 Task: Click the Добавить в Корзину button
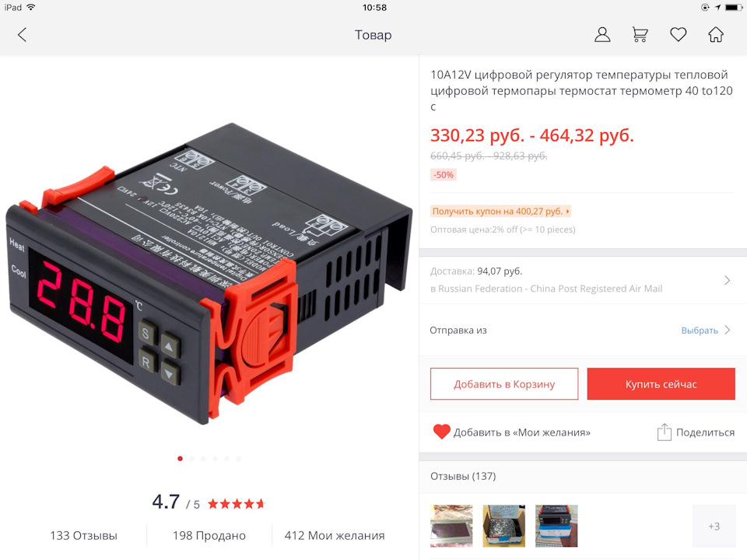click(x=504, y=383)
